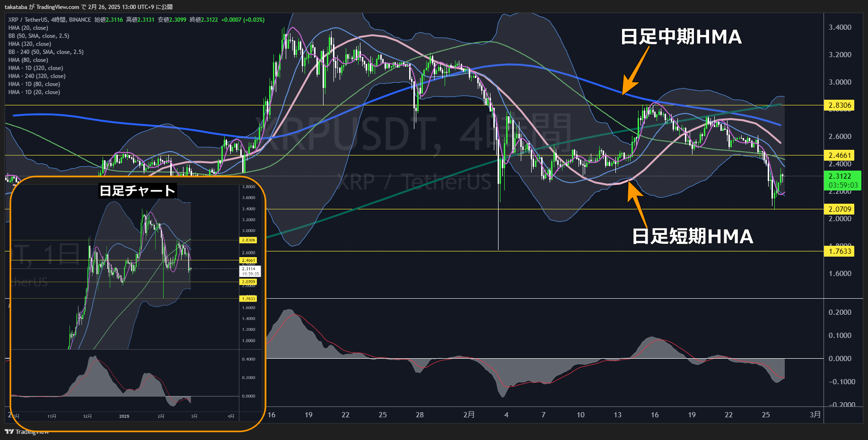Click the 2月 label on main time axis
The image size is (868, 440).
pos(469,415)
